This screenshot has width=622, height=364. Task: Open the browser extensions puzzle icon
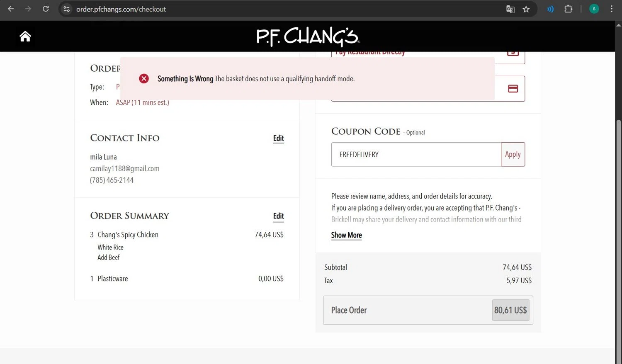(x=569, y=9)
